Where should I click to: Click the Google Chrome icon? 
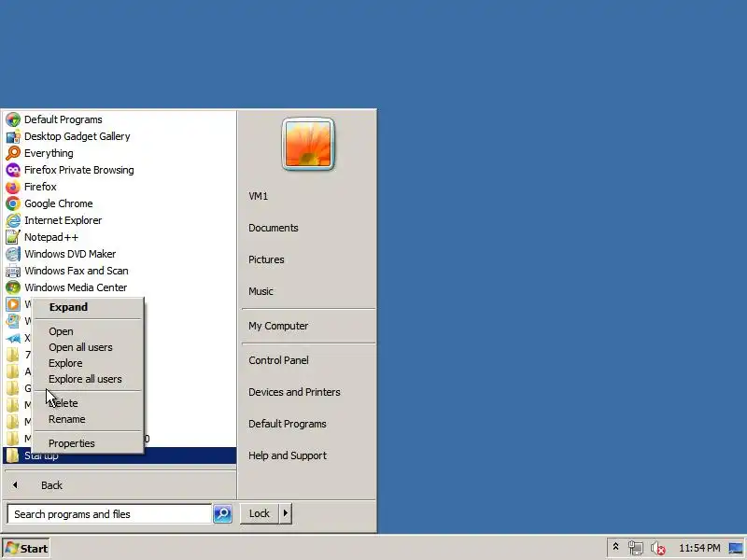[13, 203]
